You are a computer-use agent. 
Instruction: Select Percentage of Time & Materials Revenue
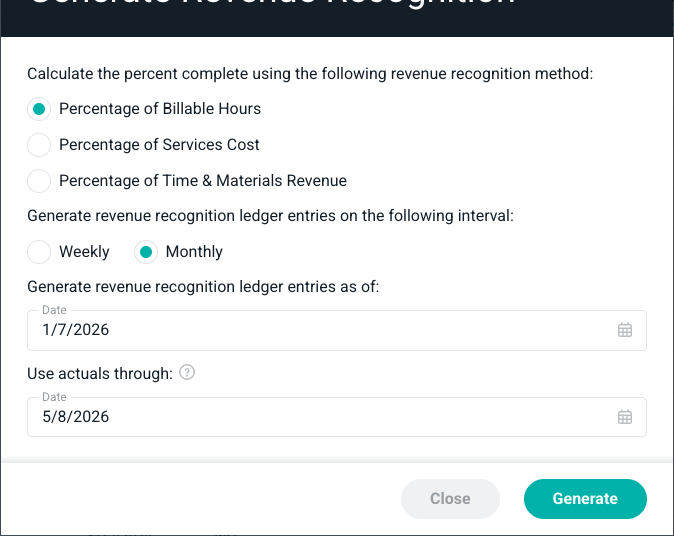pos(39,181)
